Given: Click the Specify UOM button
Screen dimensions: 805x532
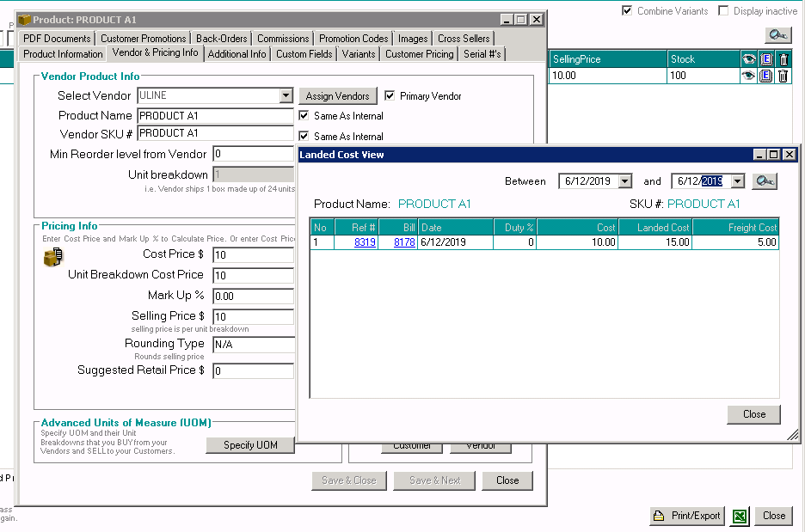Looking at the screenshot, I should tap(250, 445).
